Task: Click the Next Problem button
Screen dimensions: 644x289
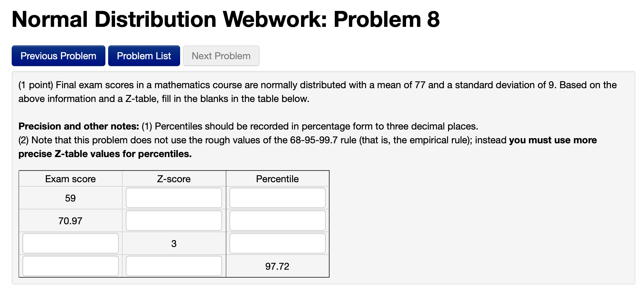Action: click(x=221, y=55)
